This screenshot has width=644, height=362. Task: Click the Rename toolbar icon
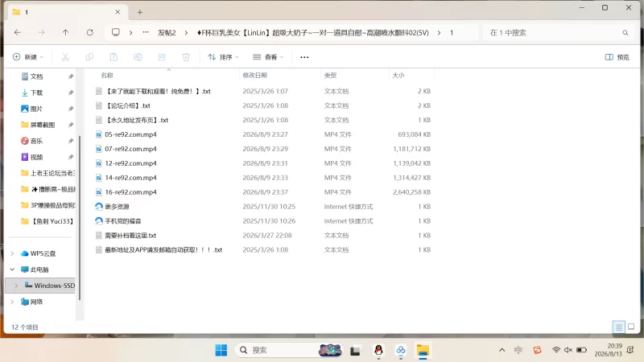click(138, 57)
